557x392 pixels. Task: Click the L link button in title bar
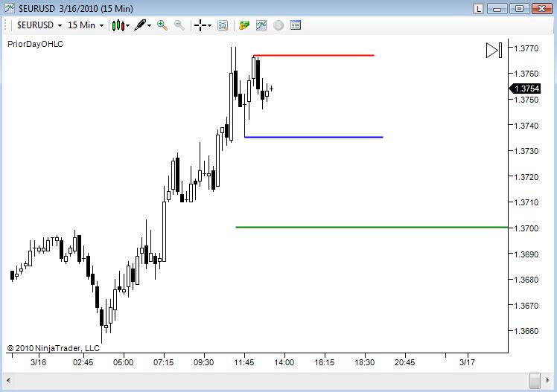[x=478, y=9]
